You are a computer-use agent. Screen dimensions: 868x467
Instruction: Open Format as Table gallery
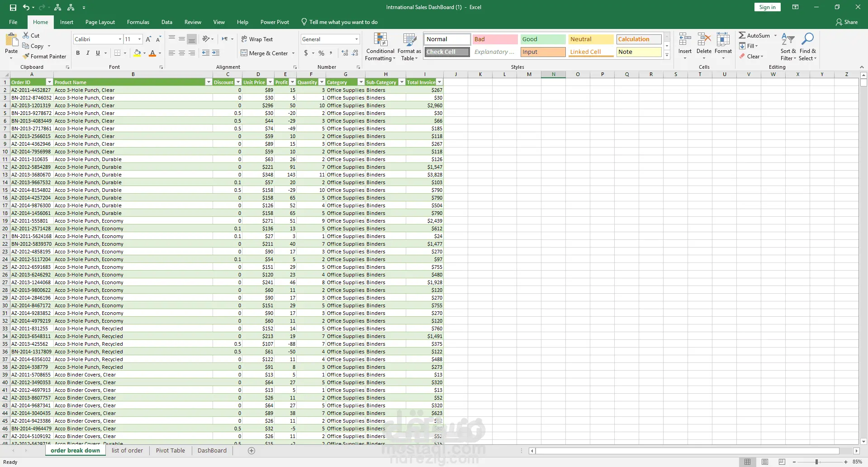tap(409, 47)
